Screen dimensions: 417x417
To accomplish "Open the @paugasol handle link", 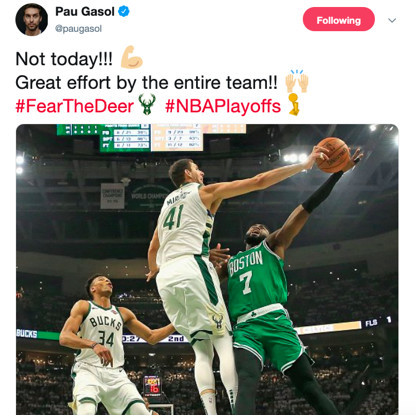I will point(78,29).
